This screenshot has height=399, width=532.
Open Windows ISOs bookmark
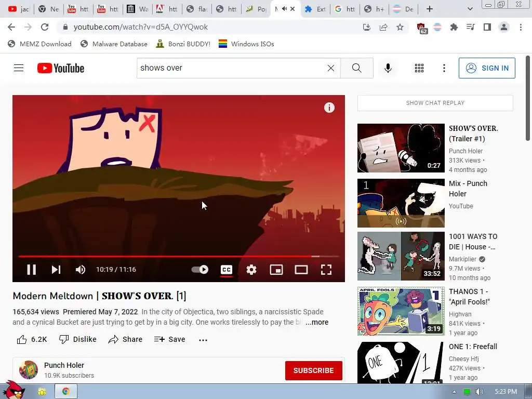[246, 44]
